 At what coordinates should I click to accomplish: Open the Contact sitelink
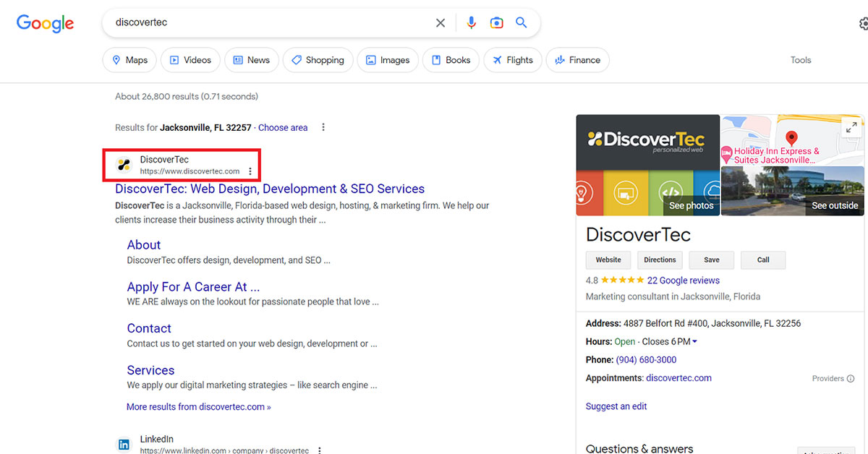[149, 328]
